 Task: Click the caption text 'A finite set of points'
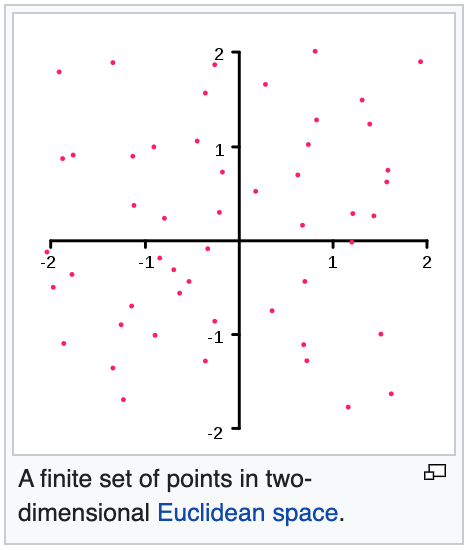point(127,479)
